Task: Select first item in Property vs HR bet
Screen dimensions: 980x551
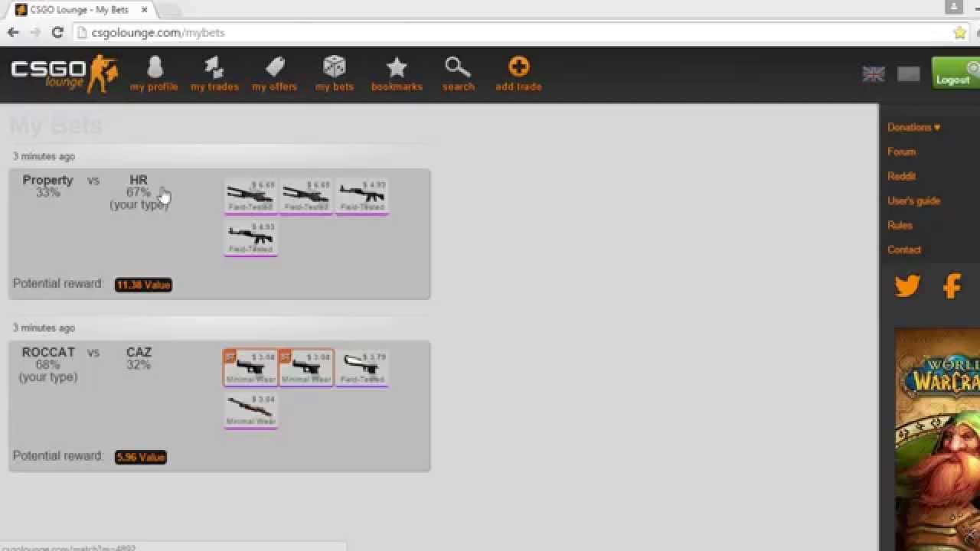Action: click(x=250, y=197)
